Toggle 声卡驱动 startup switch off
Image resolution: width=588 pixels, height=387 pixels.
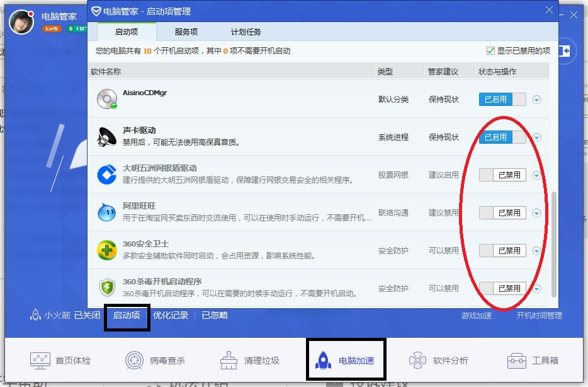click(502, 137)
